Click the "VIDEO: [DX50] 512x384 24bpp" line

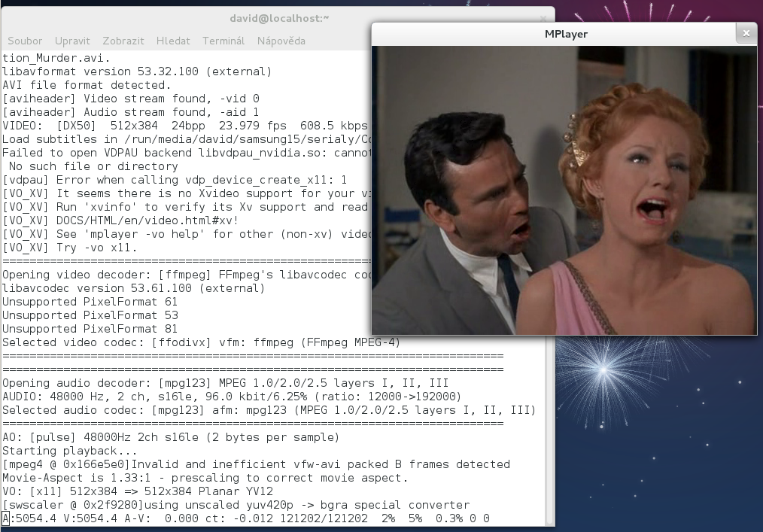pos(185,126)
